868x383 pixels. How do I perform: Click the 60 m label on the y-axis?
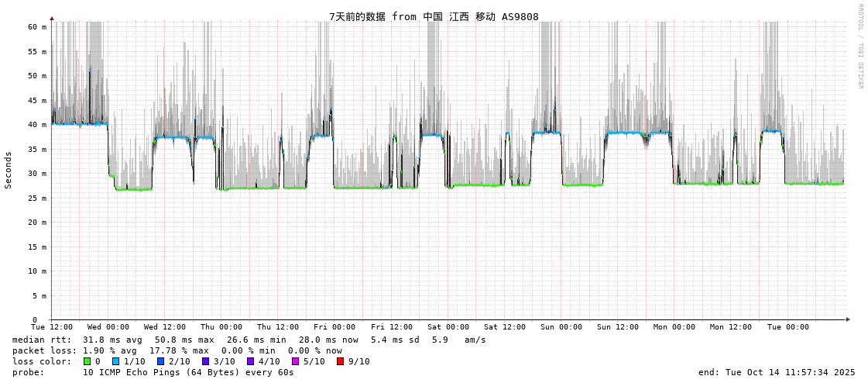point(38,27)
